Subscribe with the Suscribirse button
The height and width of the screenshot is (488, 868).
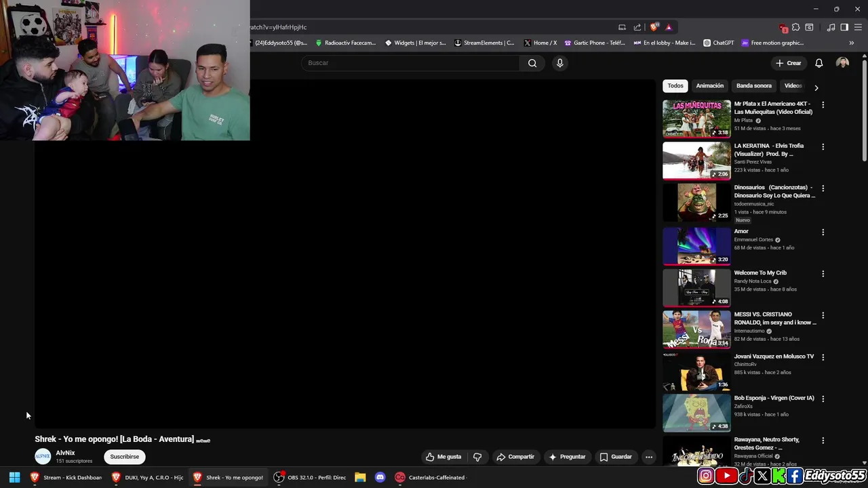click(125, 457)
